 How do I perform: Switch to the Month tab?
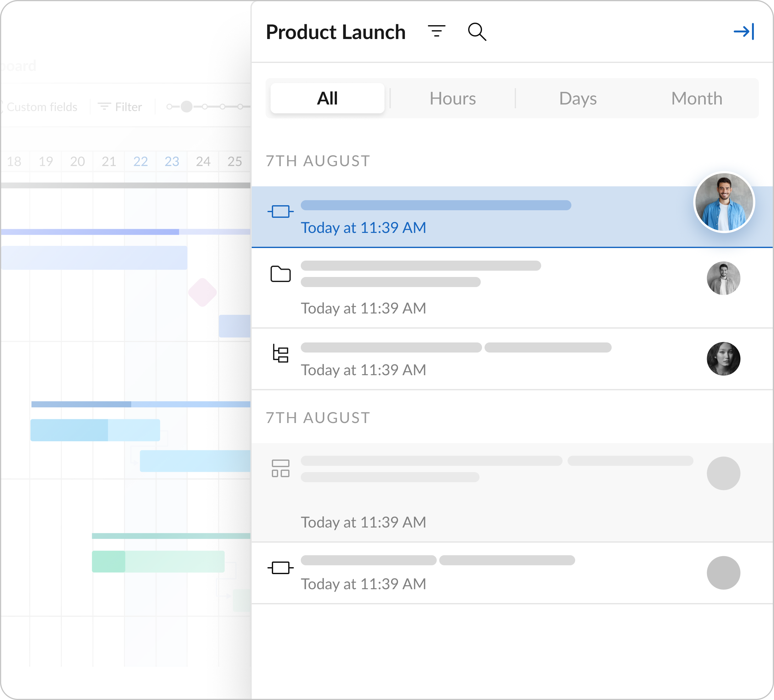[697, 99]
